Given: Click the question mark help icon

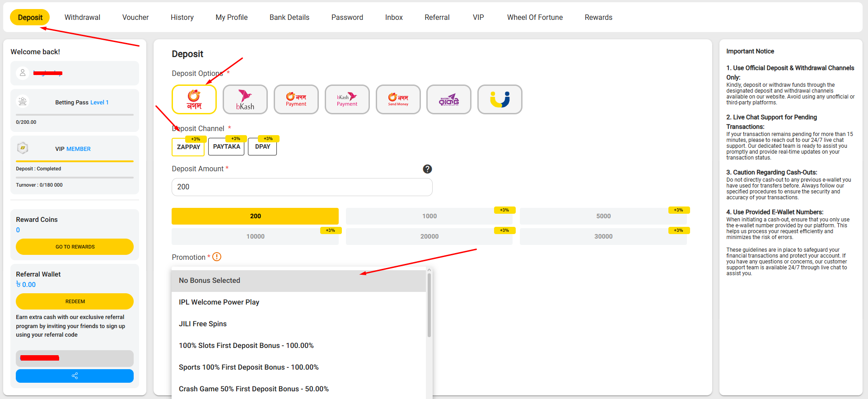Looking at the screenshot, I should (x=427, y=169).
